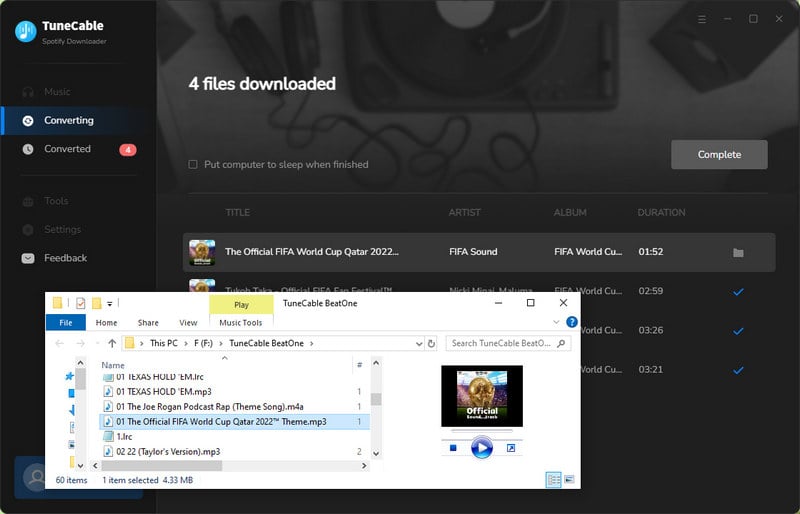Click the ARTIST column header

[x=465, y=212]
